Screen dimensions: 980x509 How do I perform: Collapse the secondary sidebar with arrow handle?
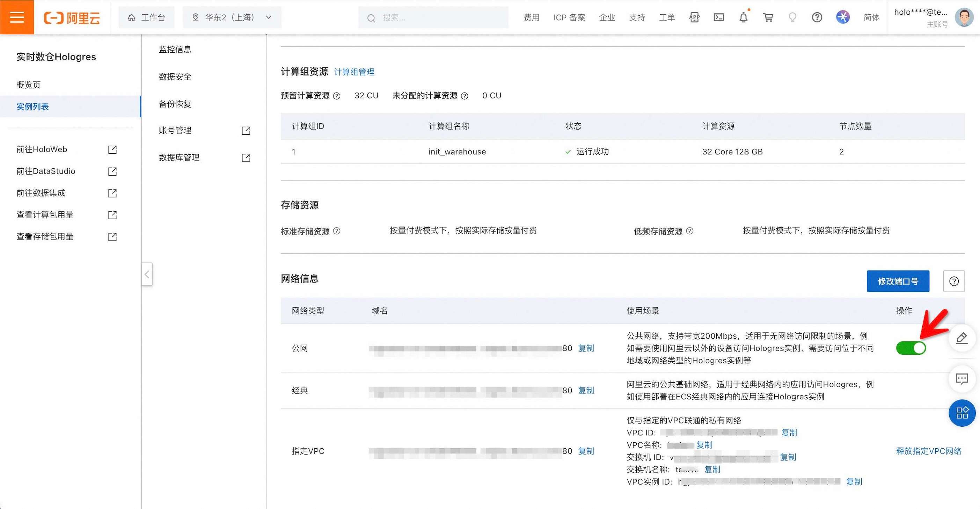pyautogui.click(x=147, y=274)
